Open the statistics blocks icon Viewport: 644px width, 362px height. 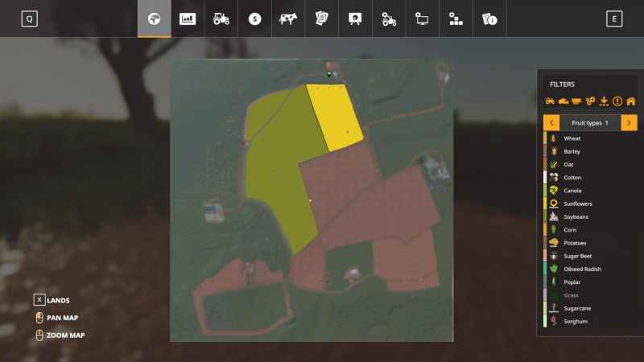point(456,19)
